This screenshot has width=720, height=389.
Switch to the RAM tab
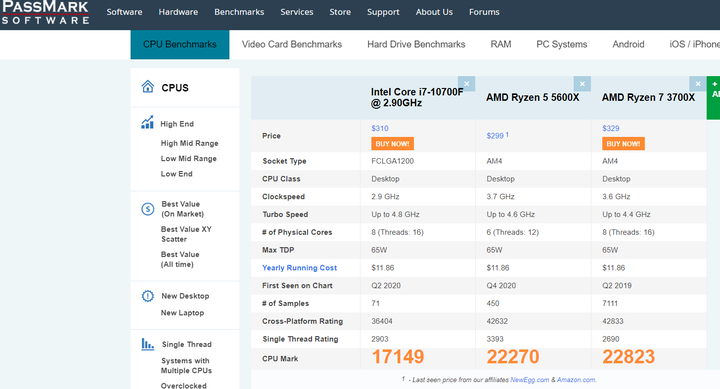click(501, 45)
